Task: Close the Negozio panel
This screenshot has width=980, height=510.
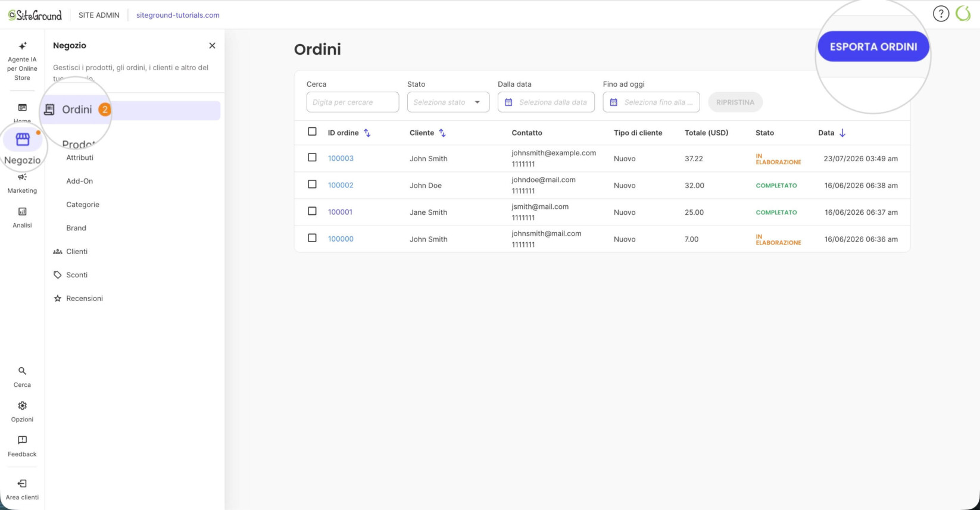Action: pyautogui.click(x=212, y=46)
